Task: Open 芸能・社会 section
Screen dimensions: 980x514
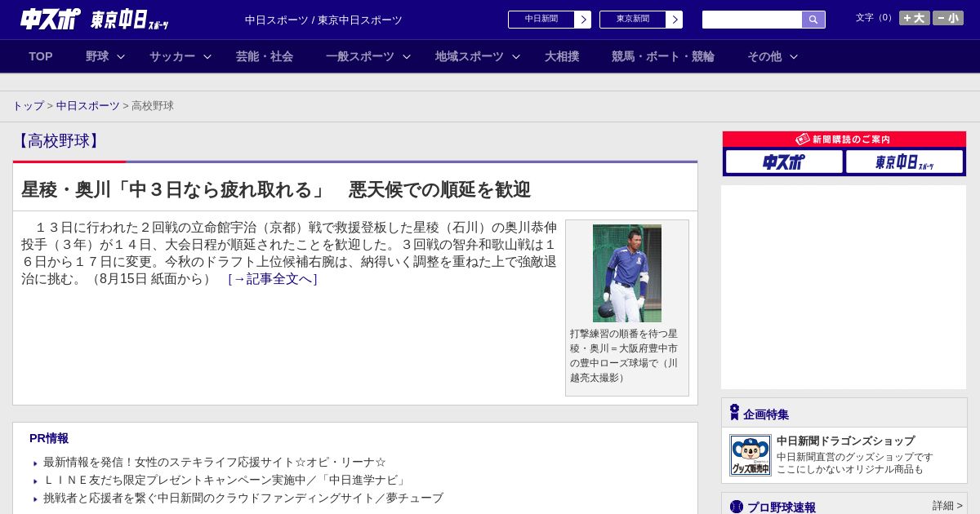Action: [265, 56]
